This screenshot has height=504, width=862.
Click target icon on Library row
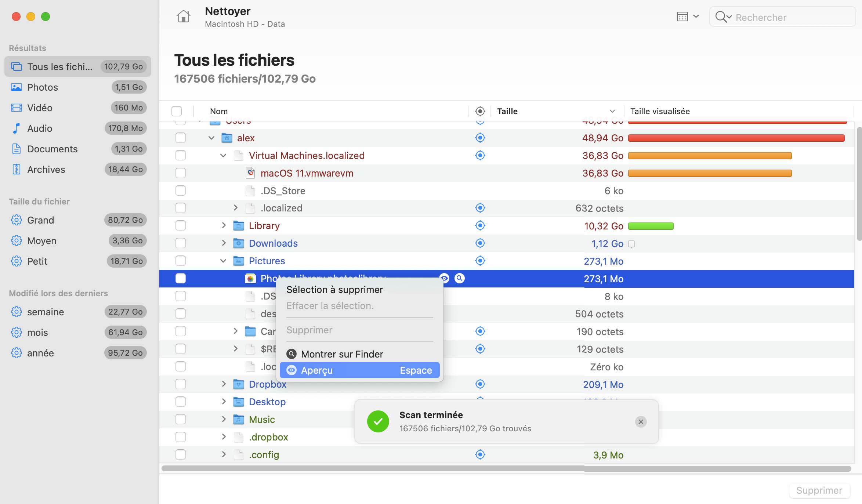pyautogui.click(x=480, y=225)
